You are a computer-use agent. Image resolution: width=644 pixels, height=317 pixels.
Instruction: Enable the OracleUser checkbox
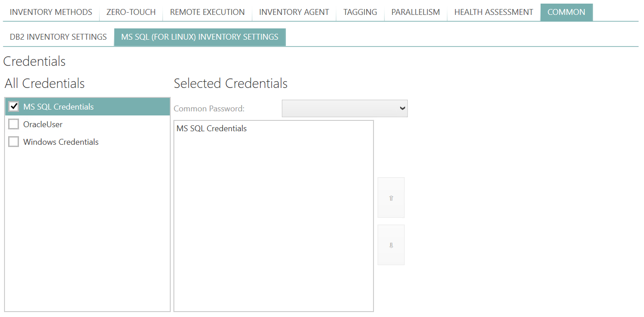14,124
